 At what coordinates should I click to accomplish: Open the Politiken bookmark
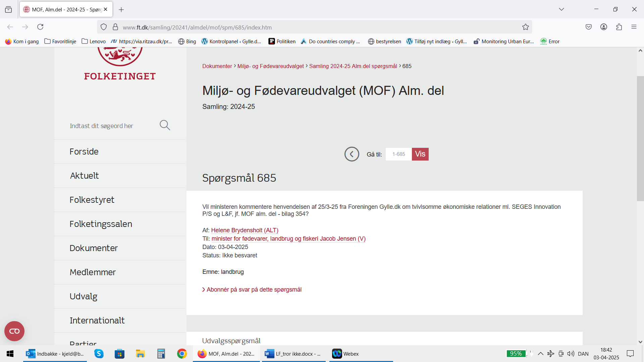282,41
